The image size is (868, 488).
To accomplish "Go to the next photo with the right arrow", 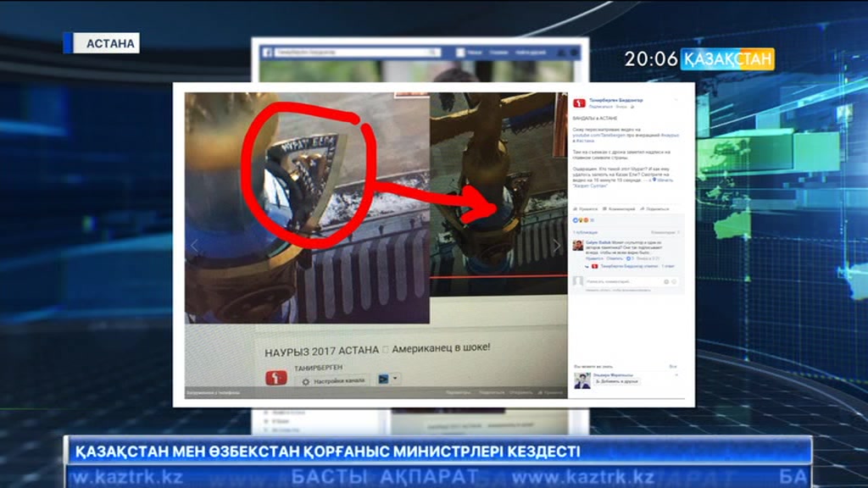I will pos(557,246).
